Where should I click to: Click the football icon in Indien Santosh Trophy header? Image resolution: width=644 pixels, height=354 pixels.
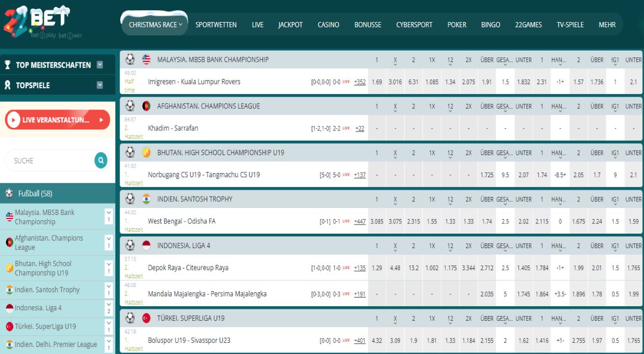click(130, 199)
